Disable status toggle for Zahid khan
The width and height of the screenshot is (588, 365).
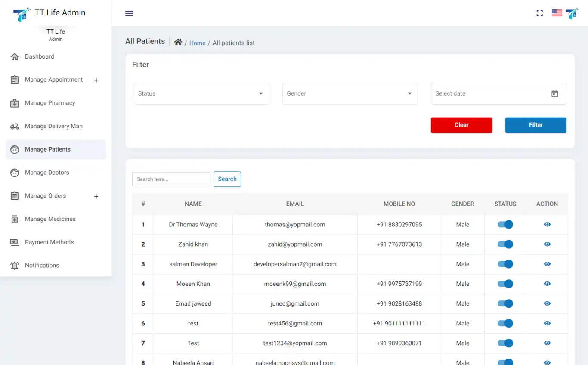click(505, 244)
